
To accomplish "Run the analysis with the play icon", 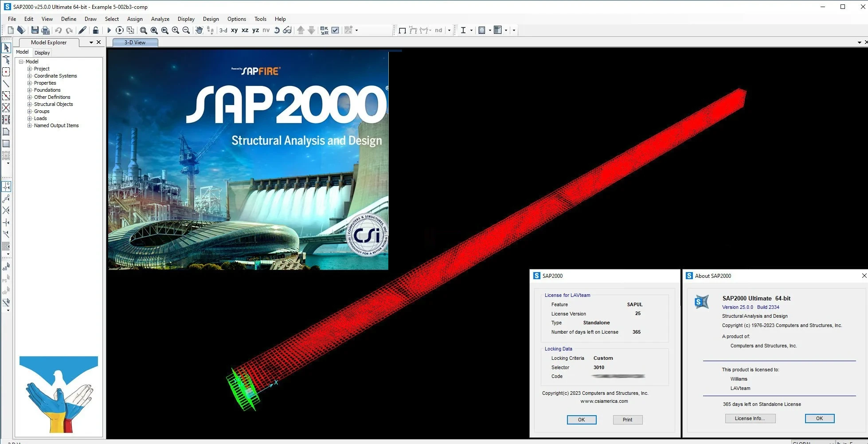I will pyautogui.click(x=109, y=30).
